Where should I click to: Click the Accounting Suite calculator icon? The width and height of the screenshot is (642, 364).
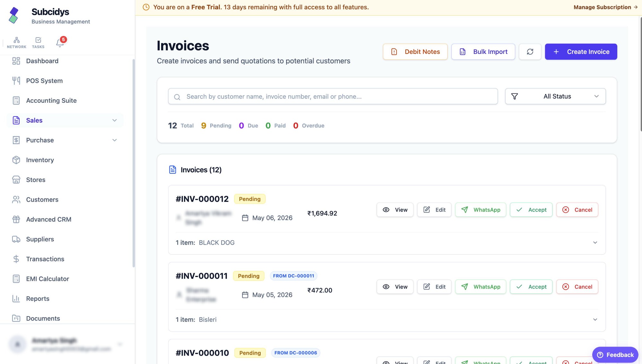(x=16, y=100)
